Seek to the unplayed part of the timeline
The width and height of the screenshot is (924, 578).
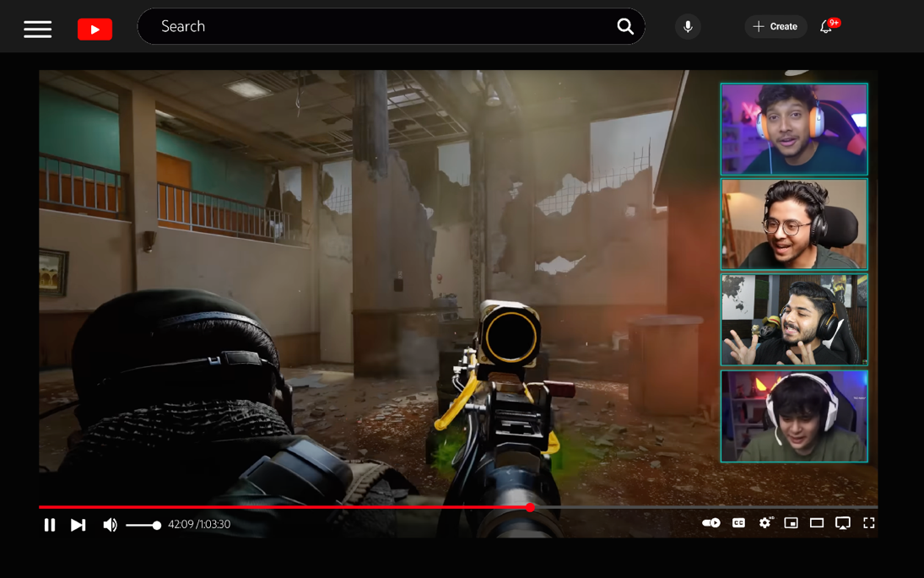click(x=706, y=507)
